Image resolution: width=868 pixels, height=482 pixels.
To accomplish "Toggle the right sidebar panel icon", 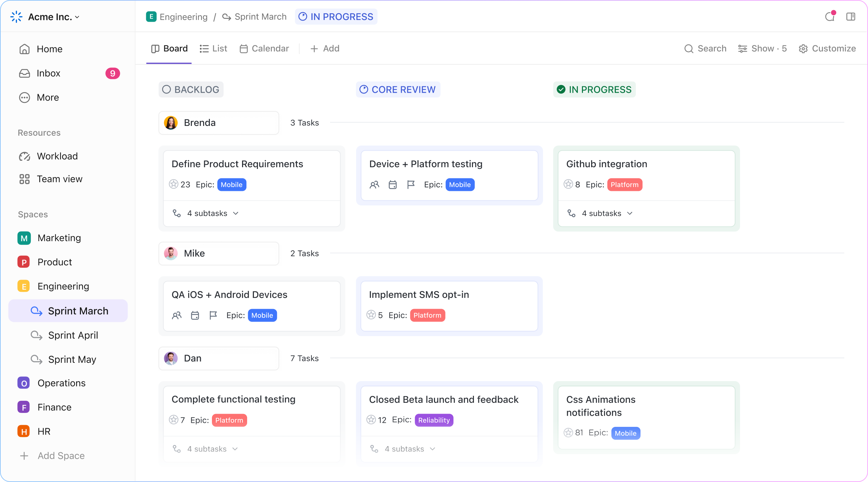I will [x=851, y=17].
